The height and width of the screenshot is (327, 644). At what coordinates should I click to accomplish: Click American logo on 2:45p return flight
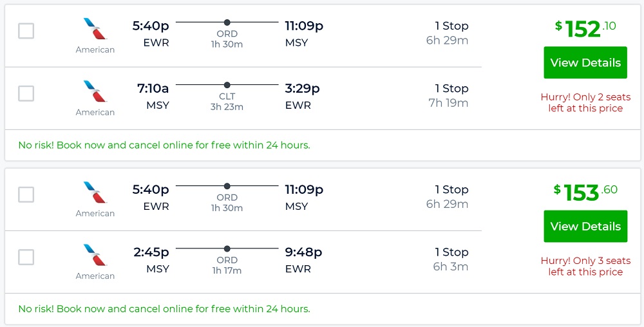coord(95,255)
